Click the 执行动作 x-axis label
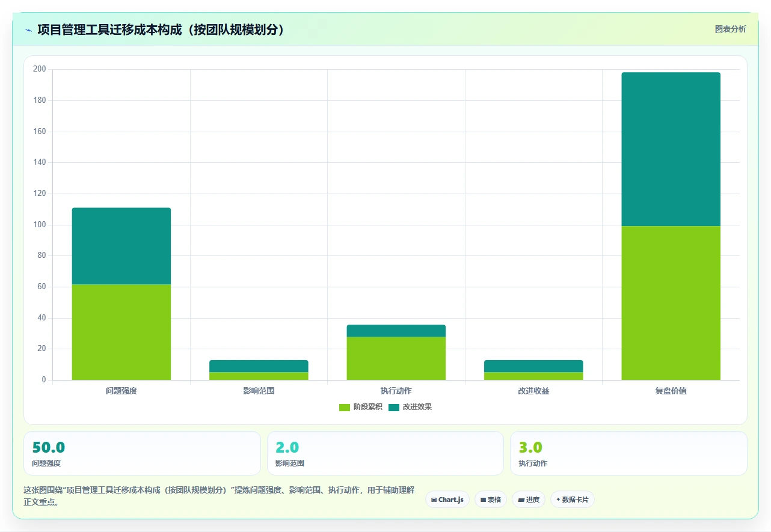The height and width of the screenshot is (532, 771). pos(396,391)
